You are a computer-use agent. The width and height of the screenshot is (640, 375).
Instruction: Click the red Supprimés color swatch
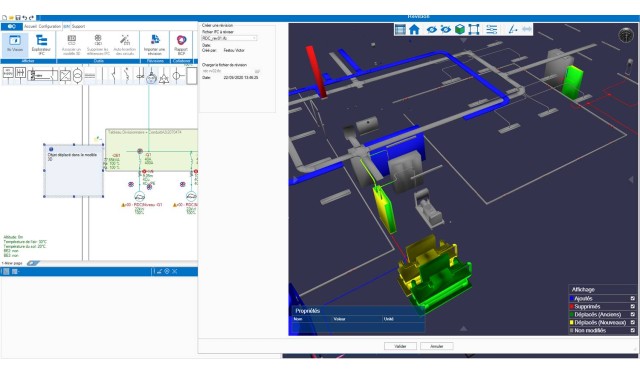point(572,306)
